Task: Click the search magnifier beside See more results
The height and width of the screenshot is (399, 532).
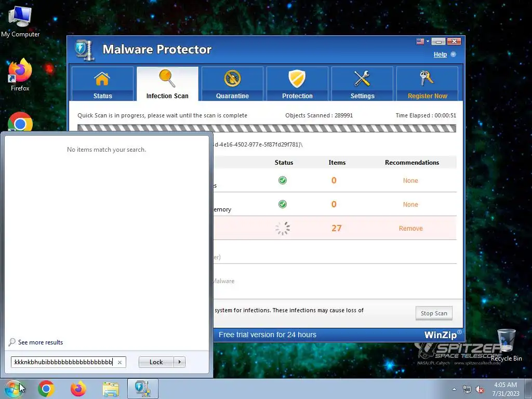Action: click(x=12, y=342)
